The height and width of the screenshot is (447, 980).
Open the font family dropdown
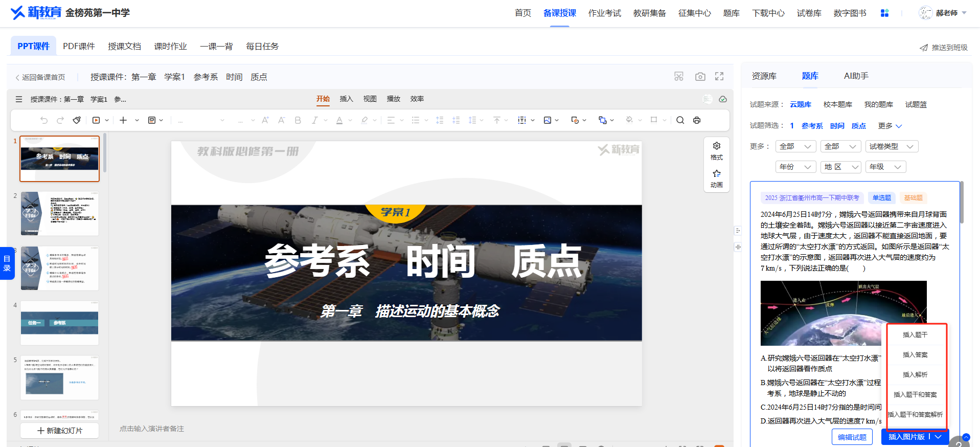[201, 120]
